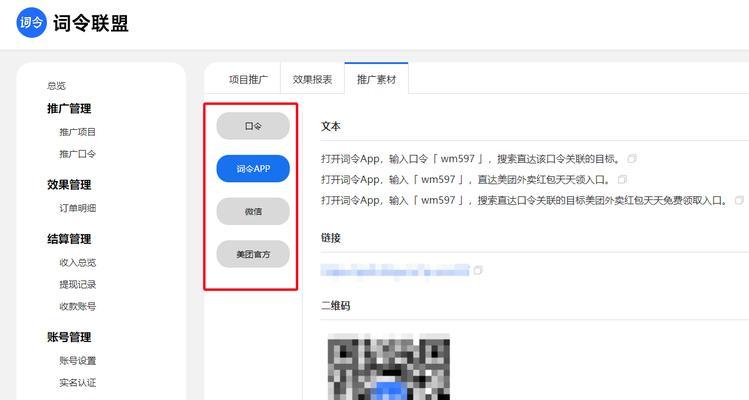This screenshot has width=749, height=400.
Task: Click the 词令联盟 title text
Action: [x=91, y=23]
